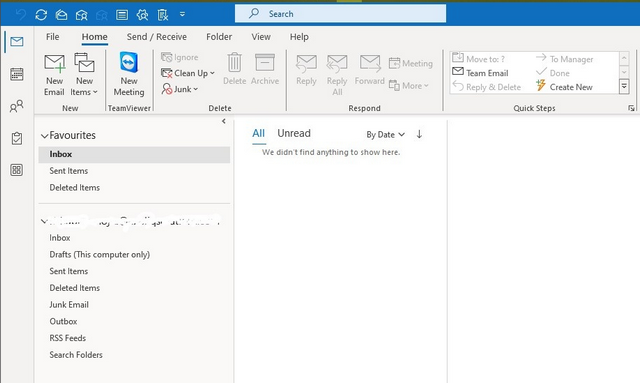This screenshot has width=640, height=383.
Task: Open the More respond actions dropdown
Action: [409, 85]
